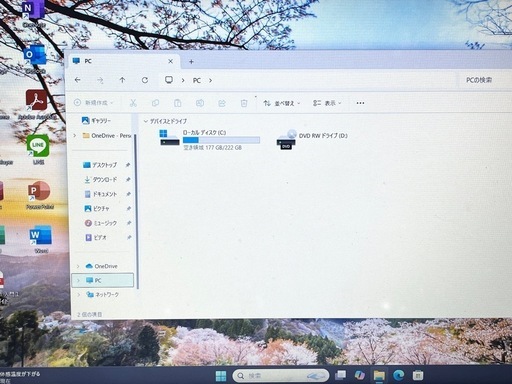Open ギャラリー in the navigation pane
This screenshot has height=384, width=512.
click(x=97, y=120)
